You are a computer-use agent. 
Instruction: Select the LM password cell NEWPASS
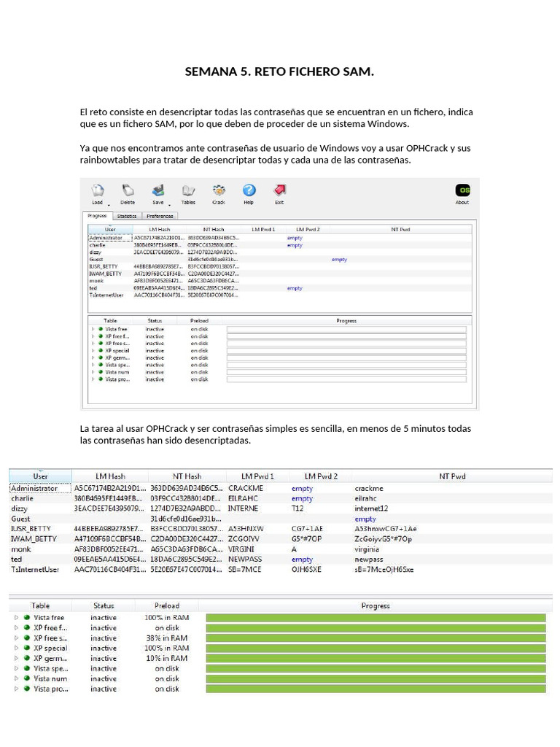[x=245, y=560]
